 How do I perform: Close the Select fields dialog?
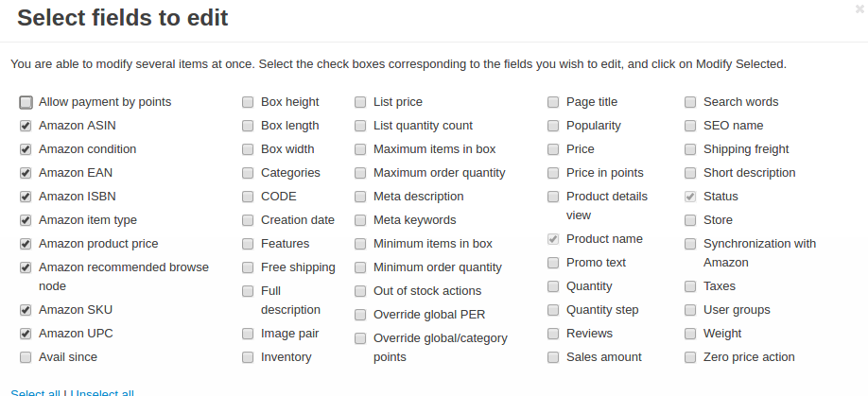pos(859,9)
